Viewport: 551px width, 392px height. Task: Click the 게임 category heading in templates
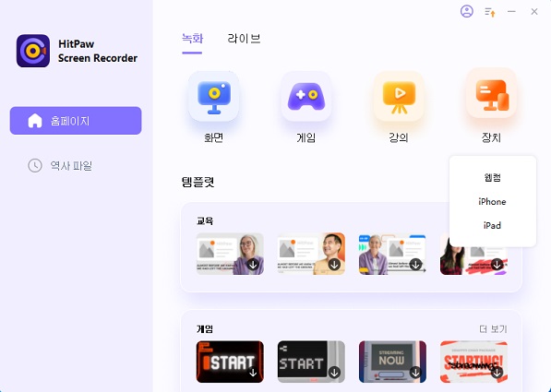pos(205,329)
